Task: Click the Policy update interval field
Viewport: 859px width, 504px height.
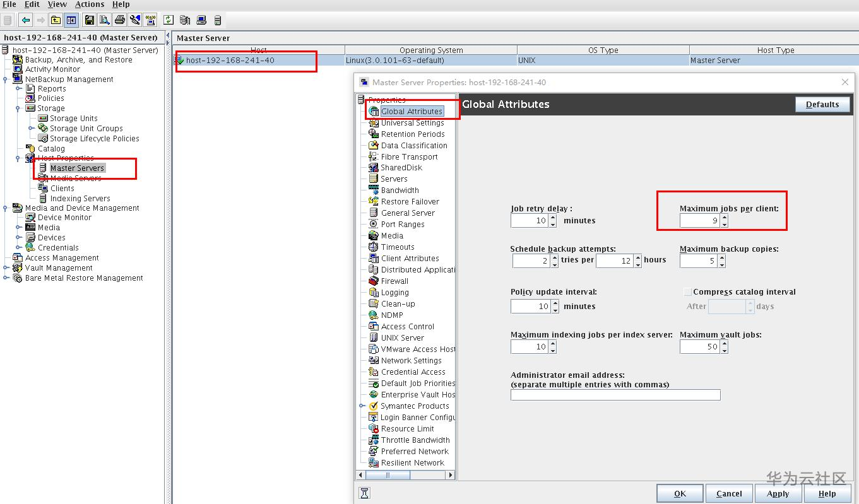Action: tap(530, 307)
